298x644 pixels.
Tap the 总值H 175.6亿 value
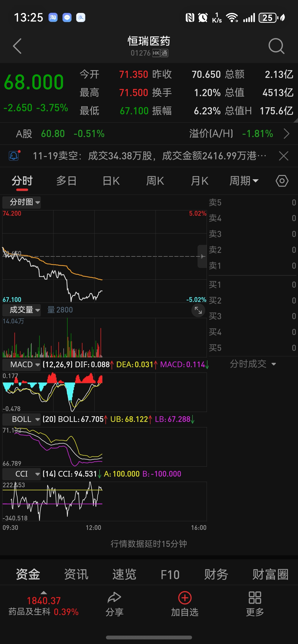click(x=276, y=111)
